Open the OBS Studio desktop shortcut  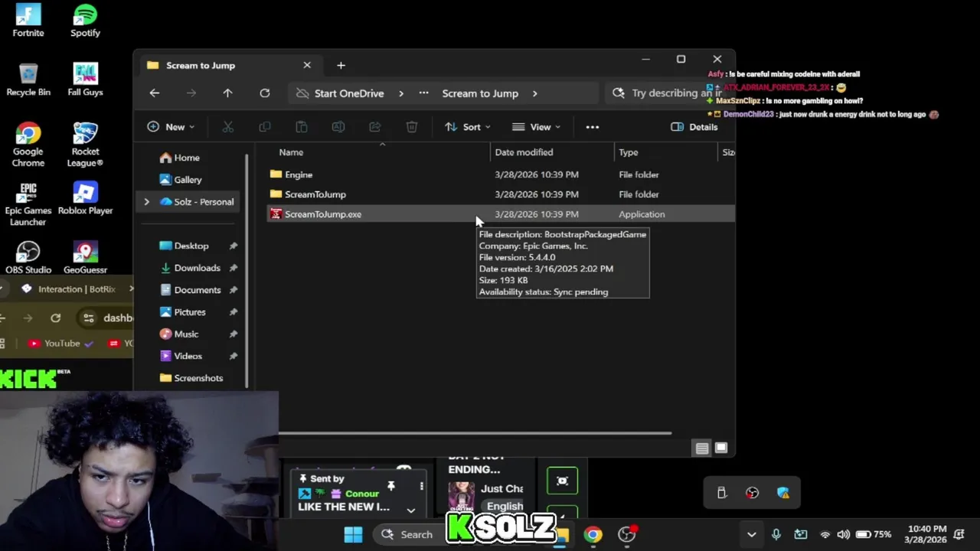point(28,257)
